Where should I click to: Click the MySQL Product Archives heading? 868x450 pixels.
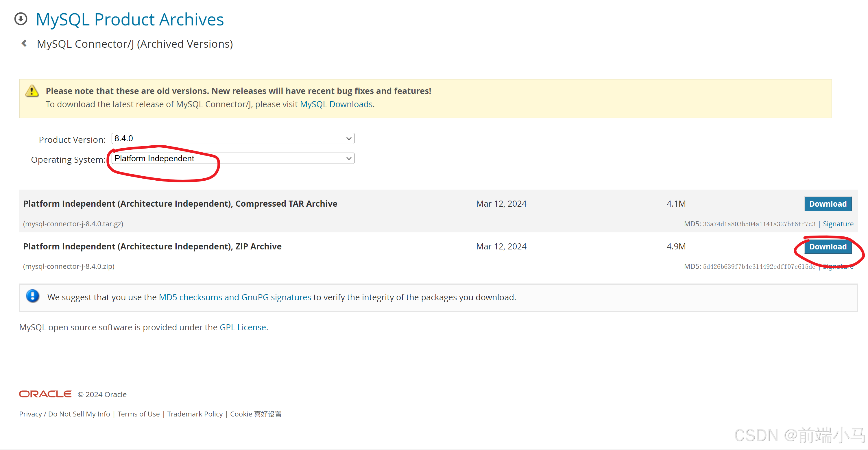(x=130, y=20)
